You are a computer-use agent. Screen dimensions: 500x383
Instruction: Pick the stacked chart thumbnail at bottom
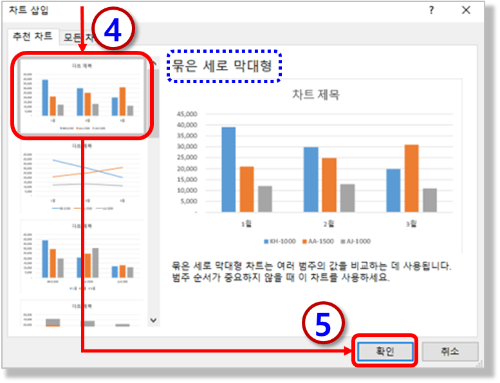point(82,314)
